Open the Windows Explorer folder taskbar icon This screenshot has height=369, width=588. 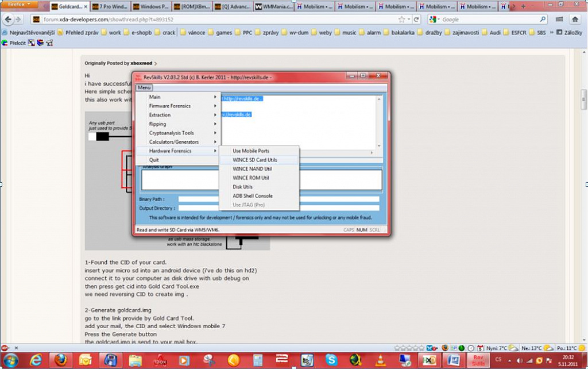click(135, 360)
